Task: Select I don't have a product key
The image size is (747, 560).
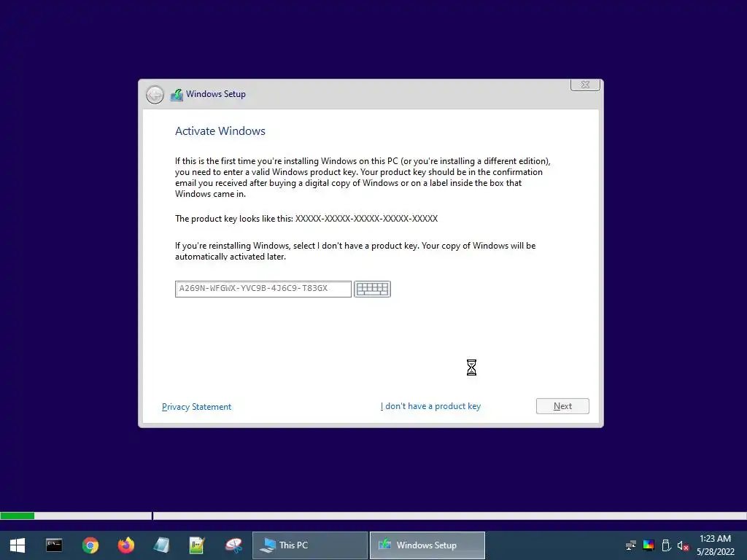Action: (x=430, y=406)
